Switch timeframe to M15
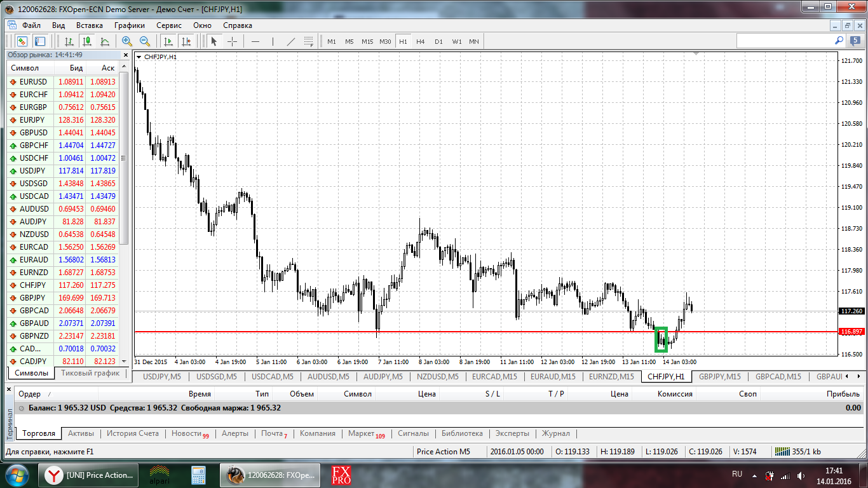The width and height of the screenshot is (868, 488). [x=367, y=41]
